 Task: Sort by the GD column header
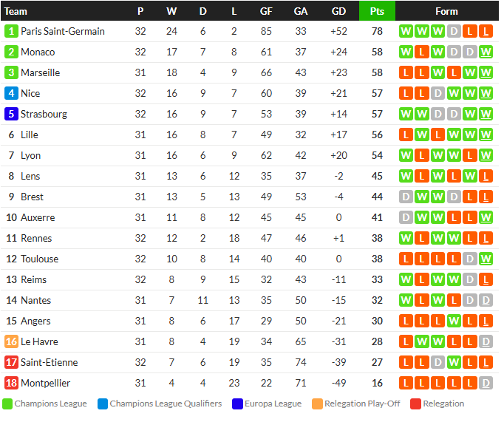(338, 11)
